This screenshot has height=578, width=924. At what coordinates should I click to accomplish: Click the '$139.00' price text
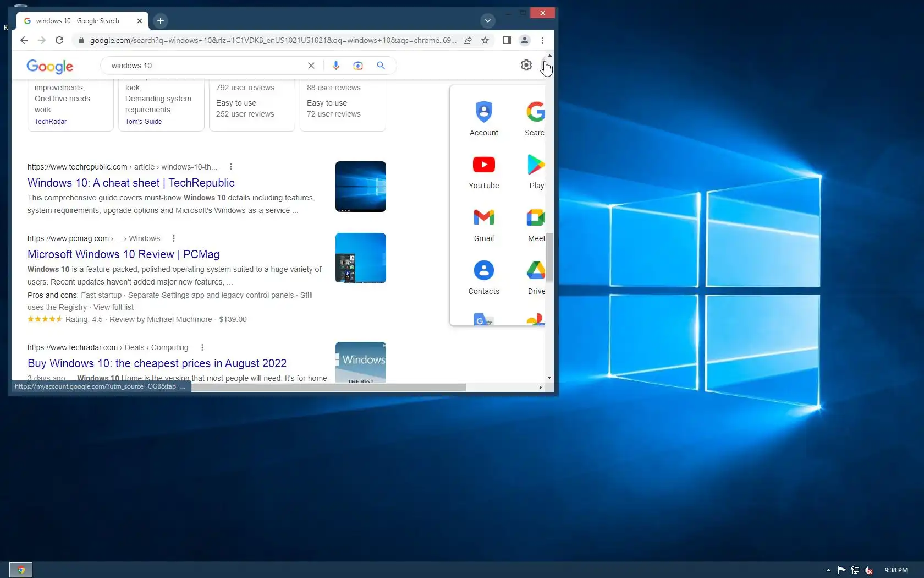pyautogui.click(x=233, y=319)
